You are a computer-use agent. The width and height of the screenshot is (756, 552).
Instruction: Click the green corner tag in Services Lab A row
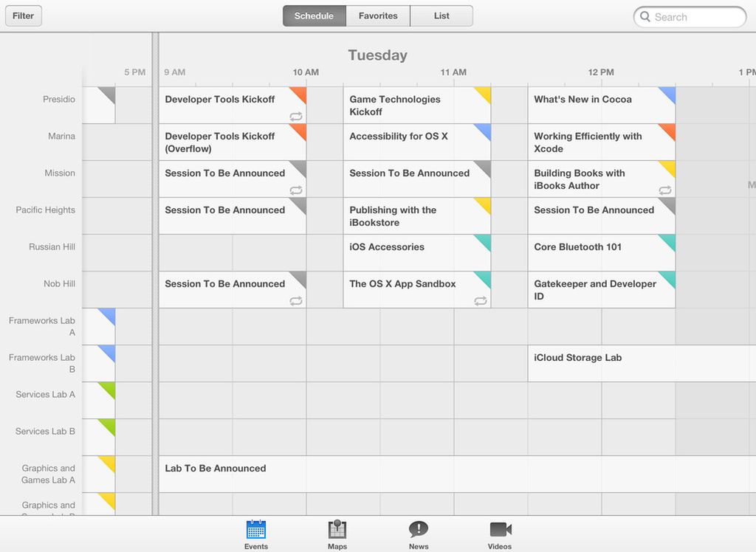(109, 388)
